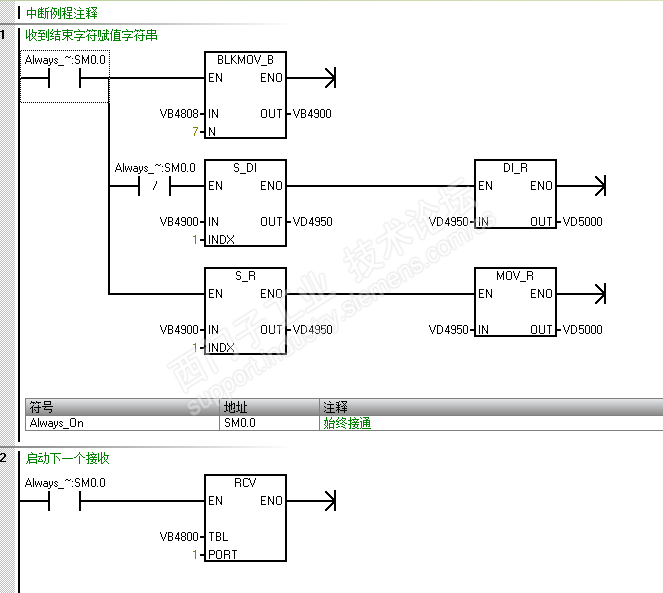This screenshot has height=593, width=663.
Task: Select the normally-closed SM0.0 contact before S_DI
Action: pyautogui.click(x=154, y=186)
